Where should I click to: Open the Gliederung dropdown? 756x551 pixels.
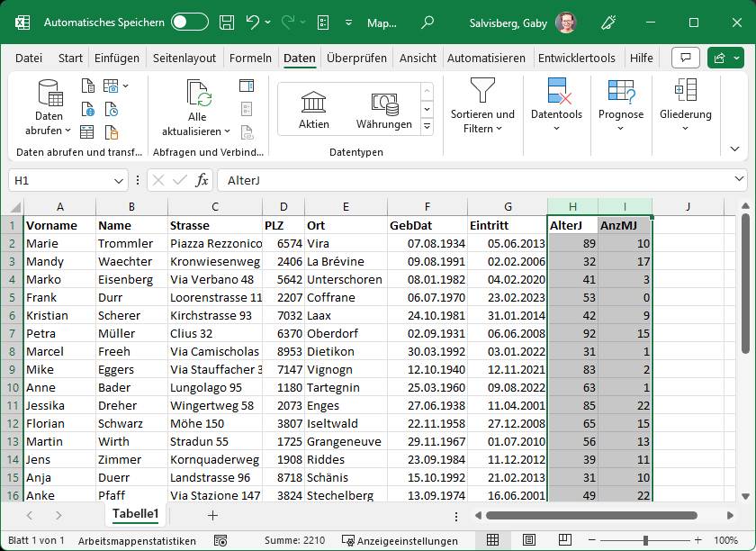coord(685,105)
